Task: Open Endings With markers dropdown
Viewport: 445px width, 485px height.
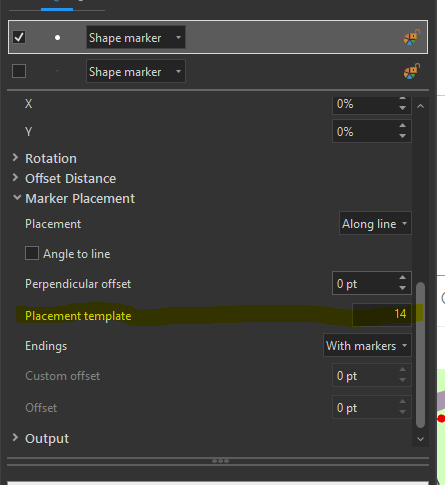Action: (367, 345)
